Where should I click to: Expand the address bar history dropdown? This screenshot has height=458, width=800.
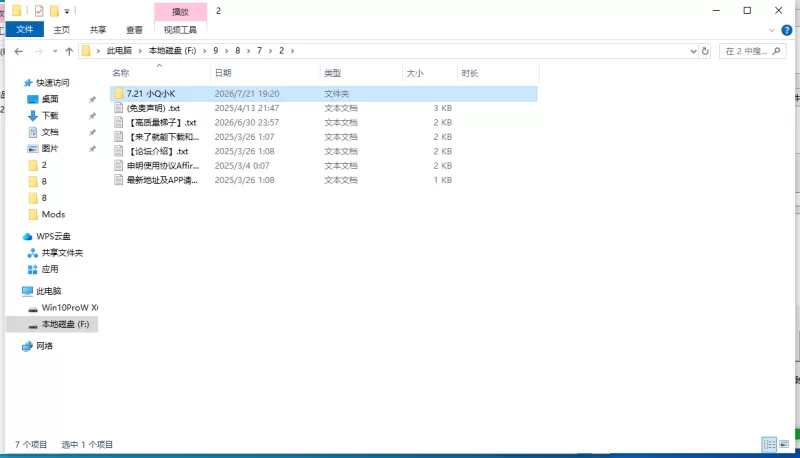click(693, 51)
